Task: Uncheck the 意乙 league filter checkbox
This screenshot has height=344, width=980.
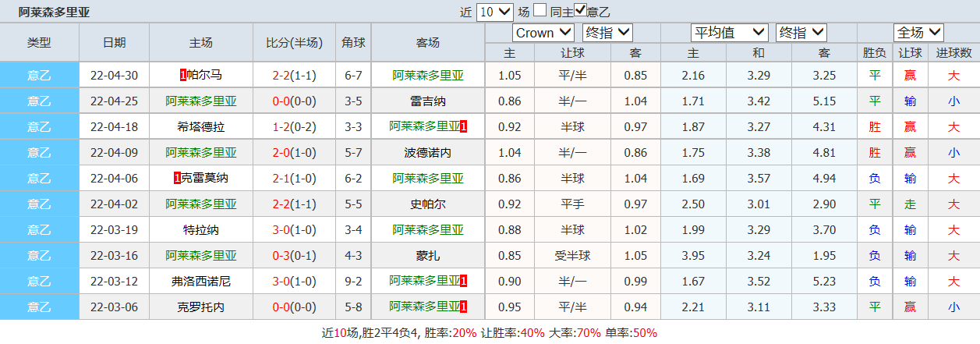Action: (580, 11)
